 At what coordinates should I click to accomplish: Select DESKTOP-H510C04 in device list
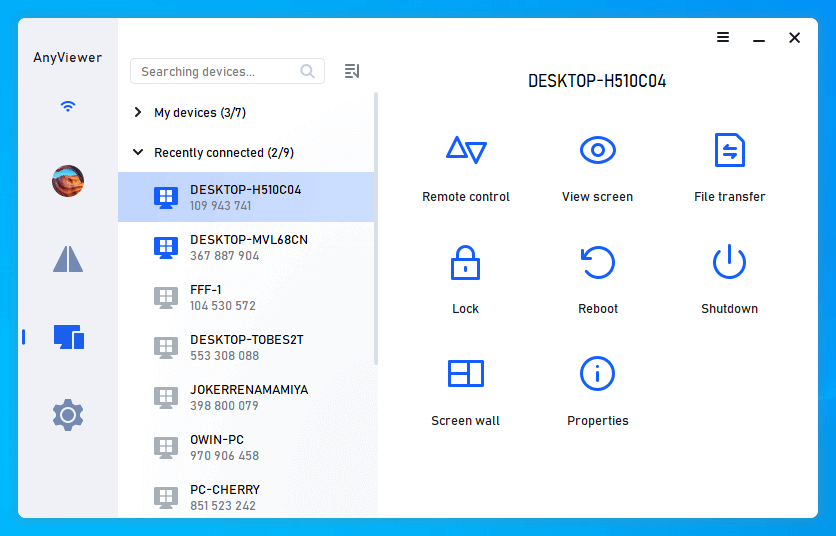[246, 197]
